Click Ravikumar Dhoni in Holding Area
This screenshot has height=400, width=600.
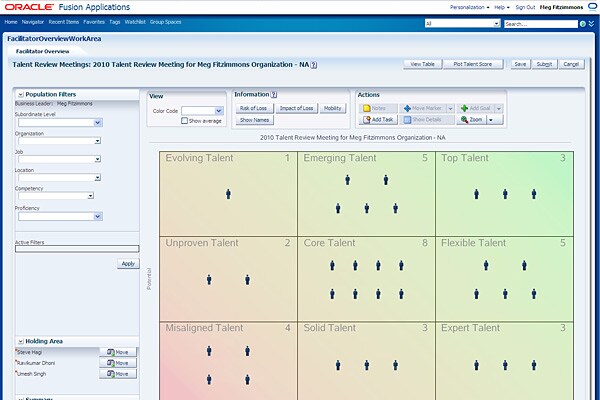36,363
